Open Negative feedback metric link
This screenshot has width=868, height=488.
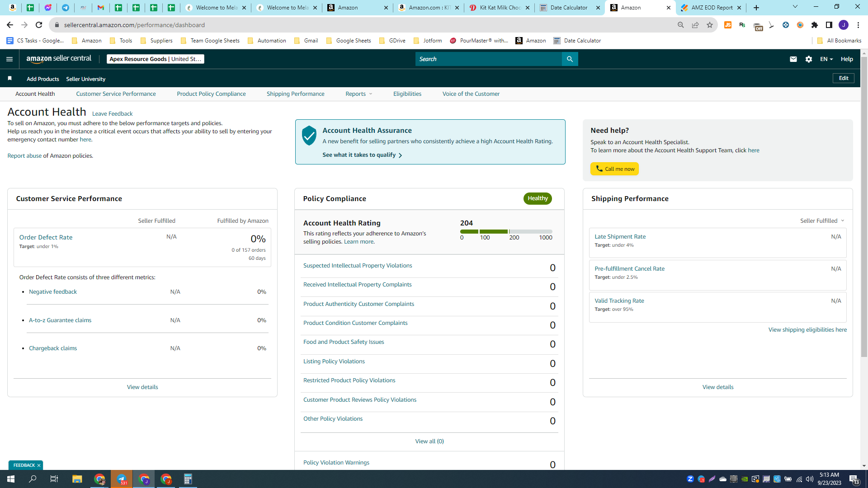(x=53, y=292)
